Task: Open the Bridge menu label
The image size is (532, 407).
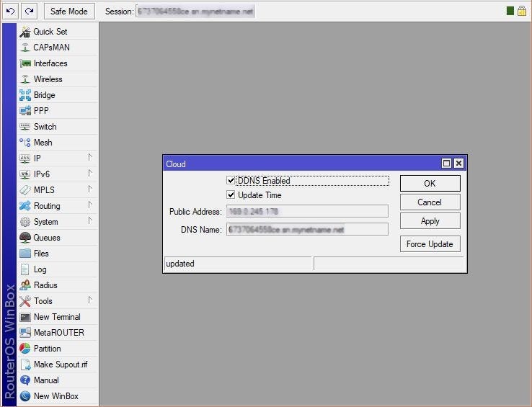Action: 45,95
